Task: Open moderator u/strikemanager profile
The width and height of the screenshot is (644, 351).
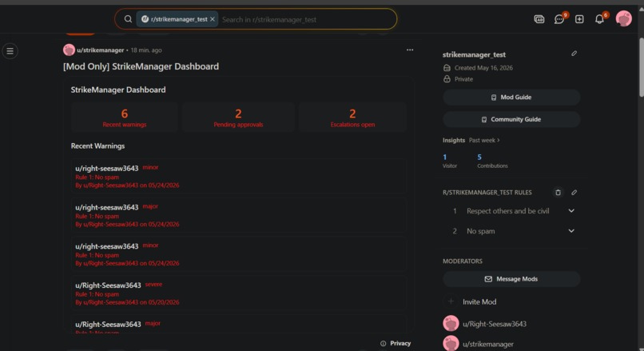Action: pos(488,344)
